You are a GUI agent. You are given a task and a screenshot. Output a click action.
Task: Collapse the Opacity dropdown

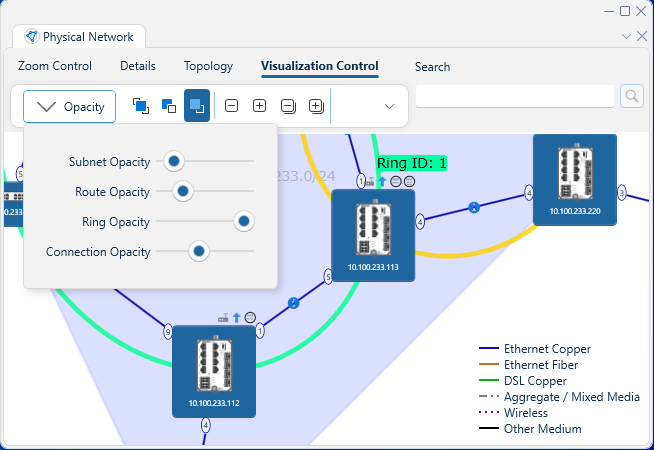[x=69, y=107]
